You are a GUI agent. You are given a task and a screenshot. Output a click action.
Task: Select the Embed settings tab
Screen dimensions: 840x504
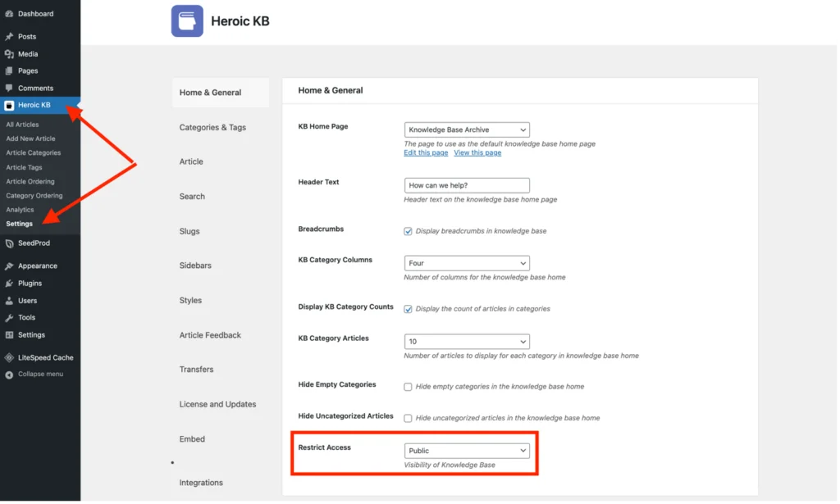[x=193, y=440]
